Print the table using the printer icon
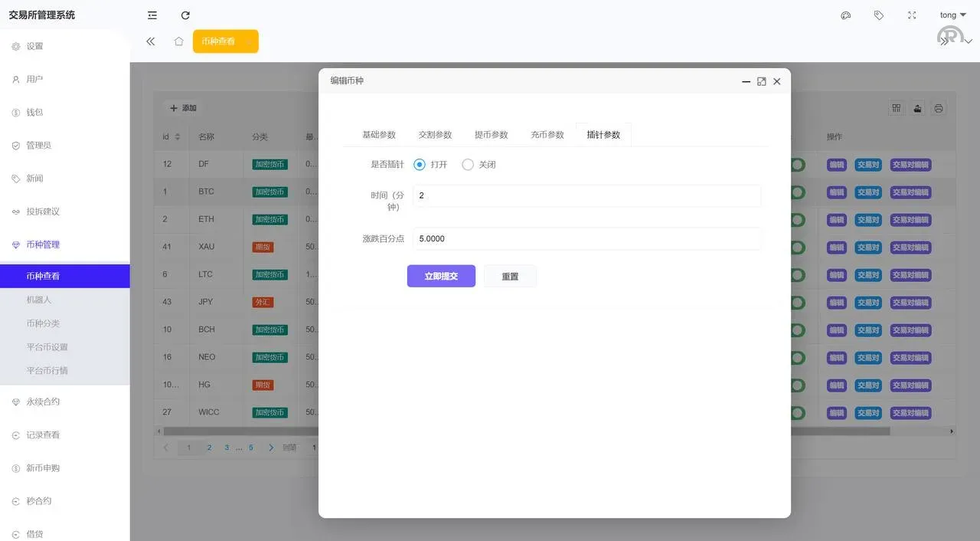 pos(939,108)
